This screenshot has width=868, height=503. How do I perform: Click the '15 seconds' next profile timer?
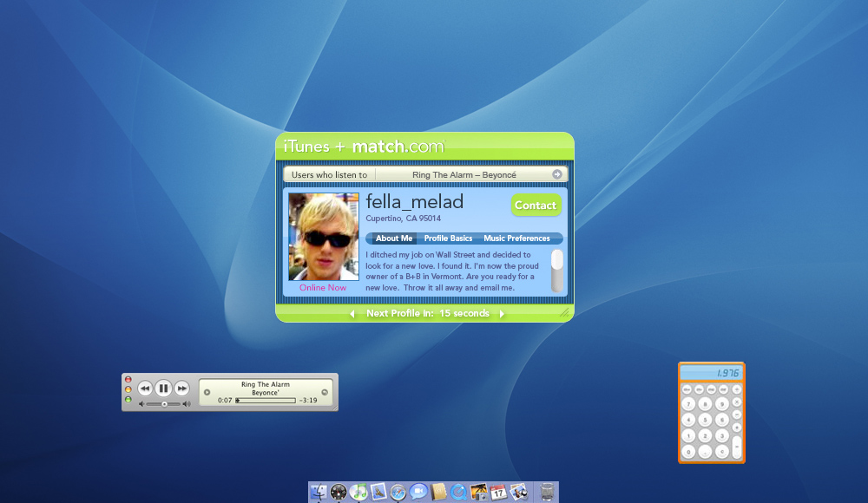click(464, 313)
